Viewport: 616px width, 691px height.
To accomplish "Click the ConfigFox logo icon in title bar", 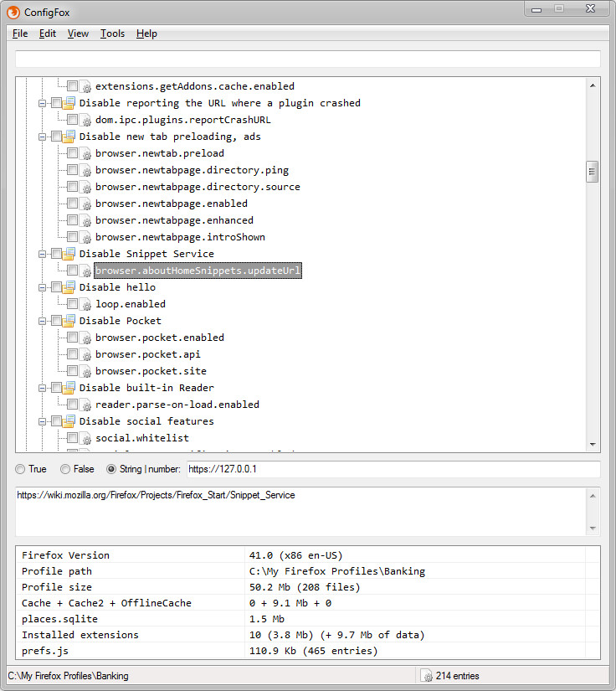I will tap(13, 13).
